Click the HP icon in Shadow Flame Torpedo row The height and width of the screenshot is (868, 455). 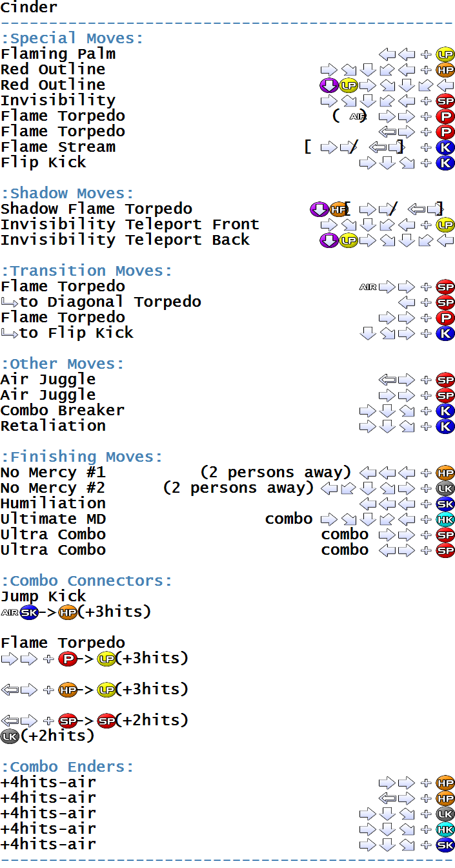339,209
